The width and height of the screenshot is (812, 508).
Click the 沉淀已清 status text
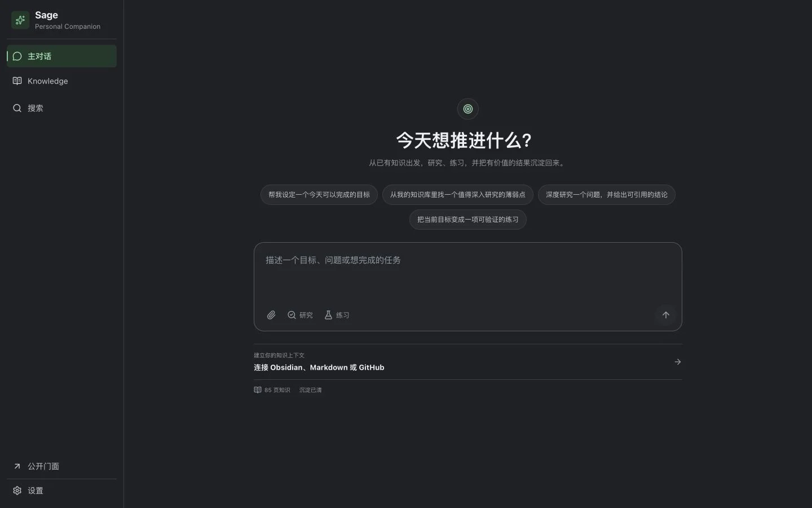[x=311, y=390]
